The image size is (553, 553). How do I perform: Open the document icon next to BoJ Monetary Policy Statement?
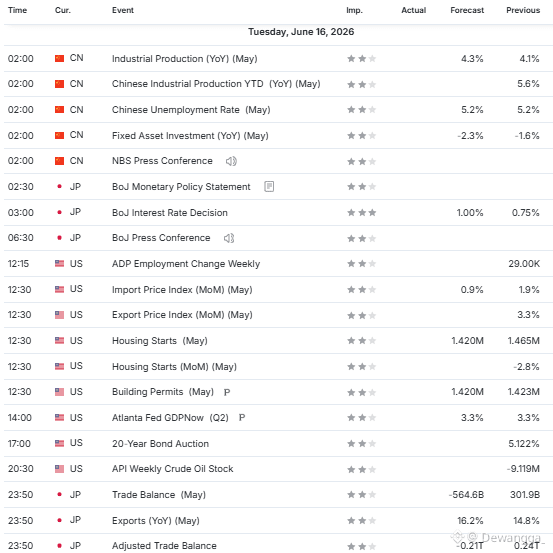[x=269, y=187]
